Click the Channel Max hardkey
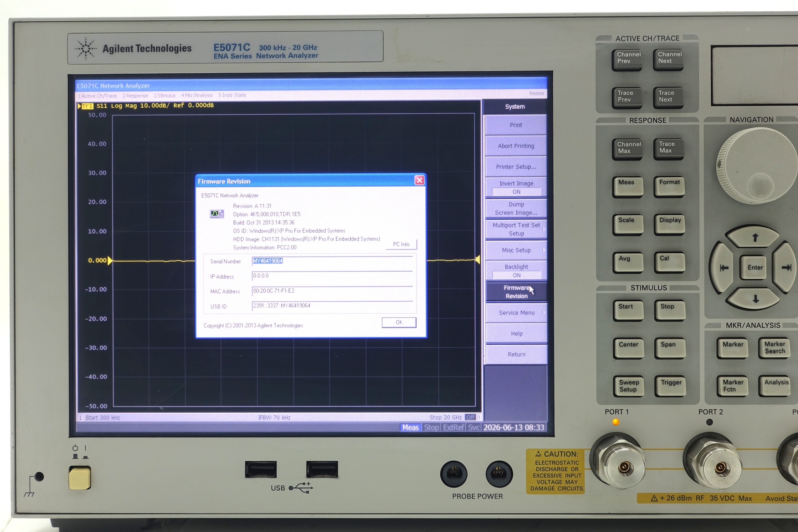The width and height of the screenshot is (798, 532). pyautogui.click(x=628, y=148)
